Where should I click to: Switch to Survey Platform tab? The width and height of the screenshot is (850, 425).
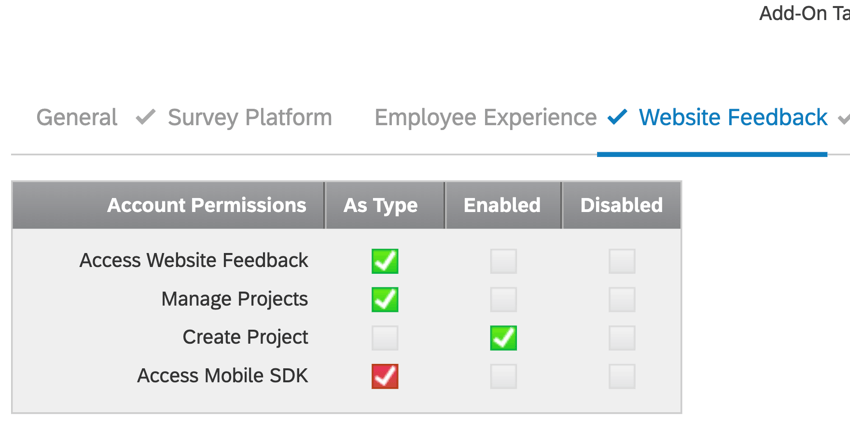249,118
